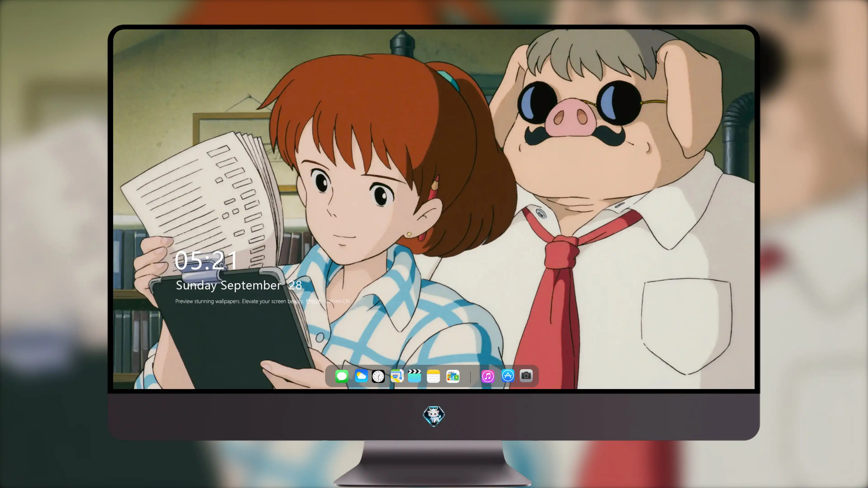This screenshot has width=868, height=488.
Task: Open the App Store from the dock
Action: (508, 376)
